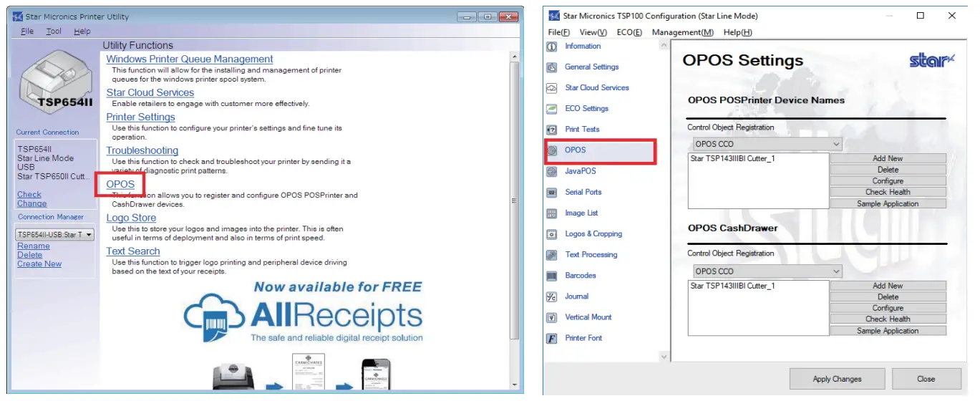Open ECO(E) menu in TSP100 Configuration
This screenshot has height=401, width=980.
point(629,32)
